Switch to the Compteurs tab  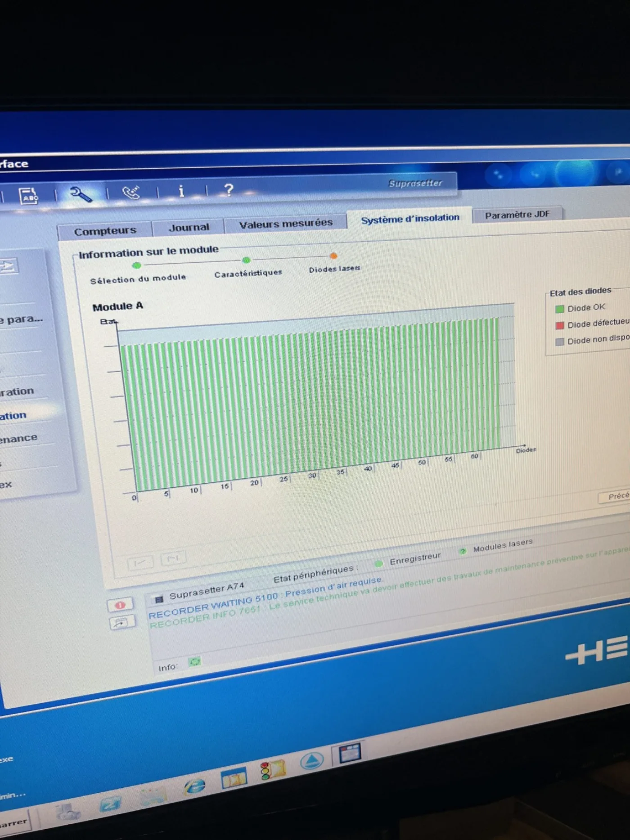pyautogui.click(x=105, y=231)
